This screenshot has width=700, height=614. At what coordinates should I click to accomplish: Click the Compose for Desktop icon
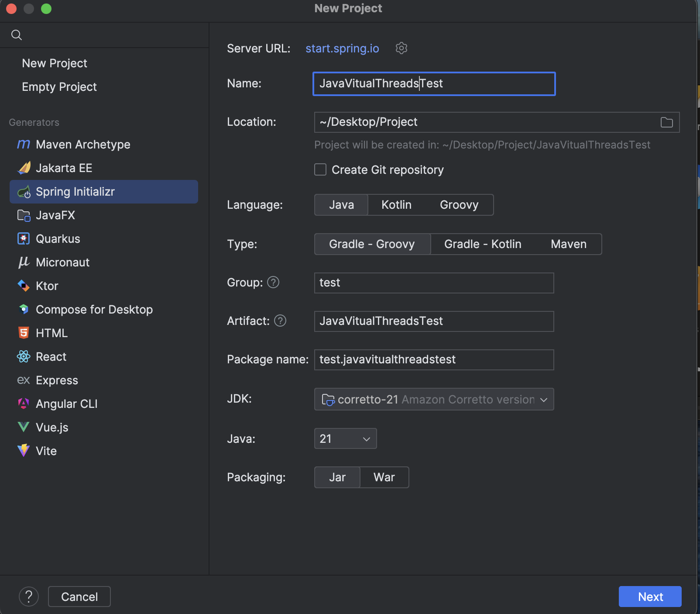pos(24,309)
